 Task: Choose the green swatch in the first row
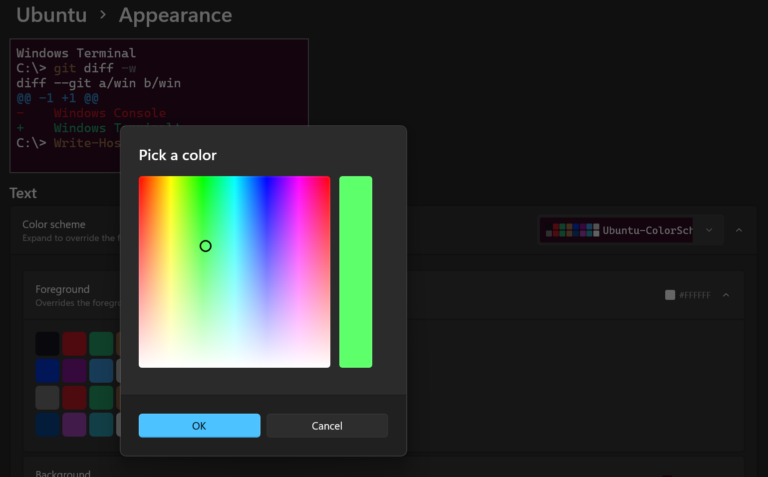pyautogui.click(x=101, y=344)
